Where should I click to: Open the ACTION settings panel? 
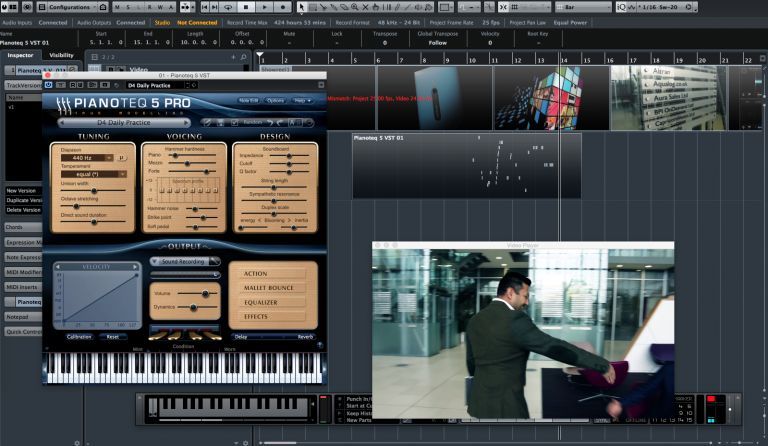[x=273, y=274]
